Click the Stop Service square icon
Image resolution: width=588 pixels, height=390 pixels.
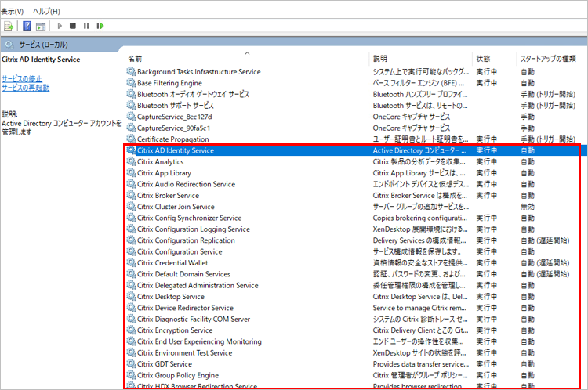point(73,26)
